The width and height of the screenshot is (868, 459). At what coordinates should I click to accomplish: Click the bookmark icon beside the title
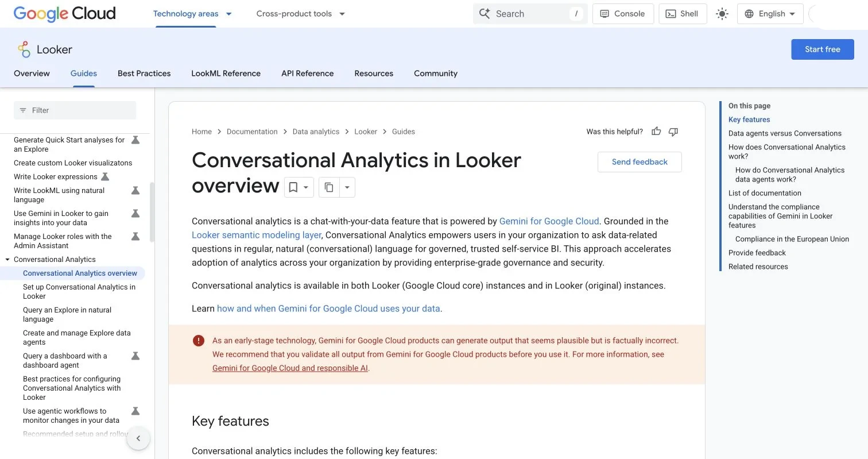pos(293,187)
